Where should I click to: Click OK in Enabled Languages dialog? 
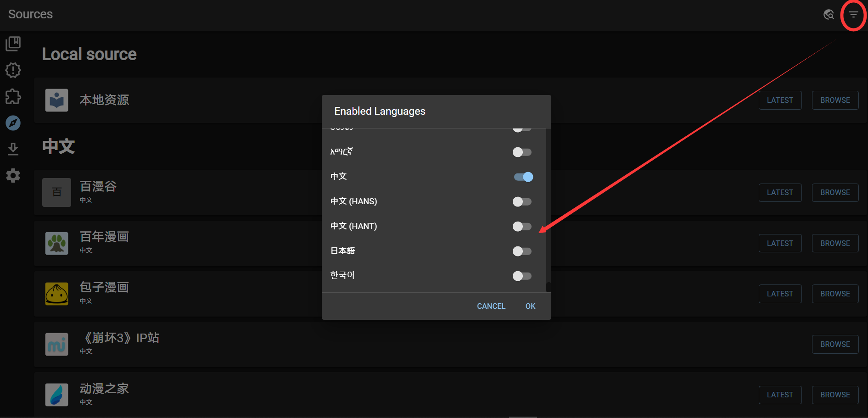[x=530, y=306]
